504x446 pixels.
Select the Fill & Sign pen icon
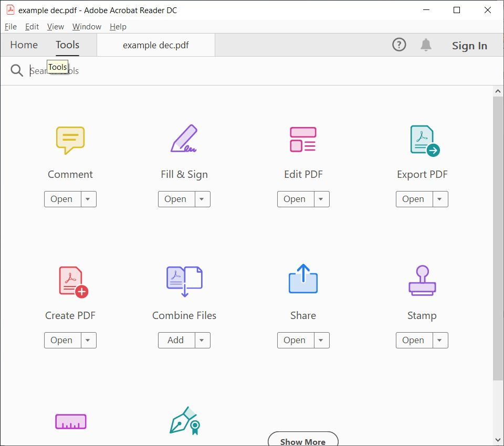[x=184, y=139]
